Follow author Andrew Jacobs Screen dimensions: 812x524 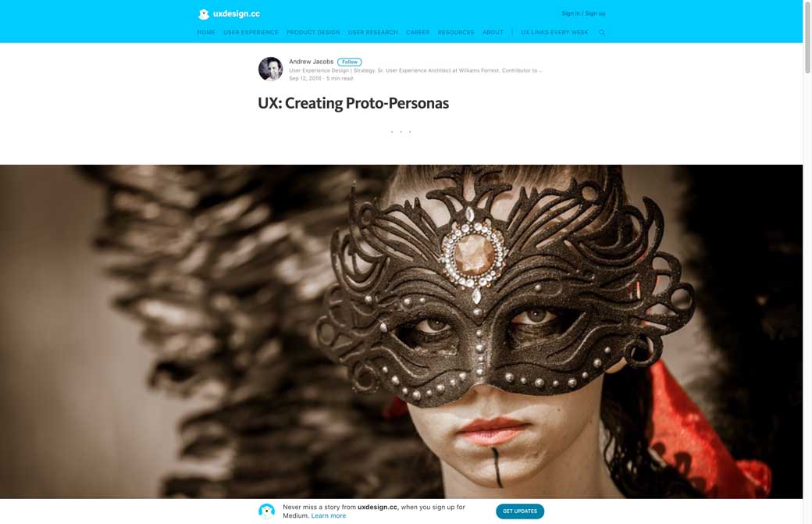click(x=350, y=62)
